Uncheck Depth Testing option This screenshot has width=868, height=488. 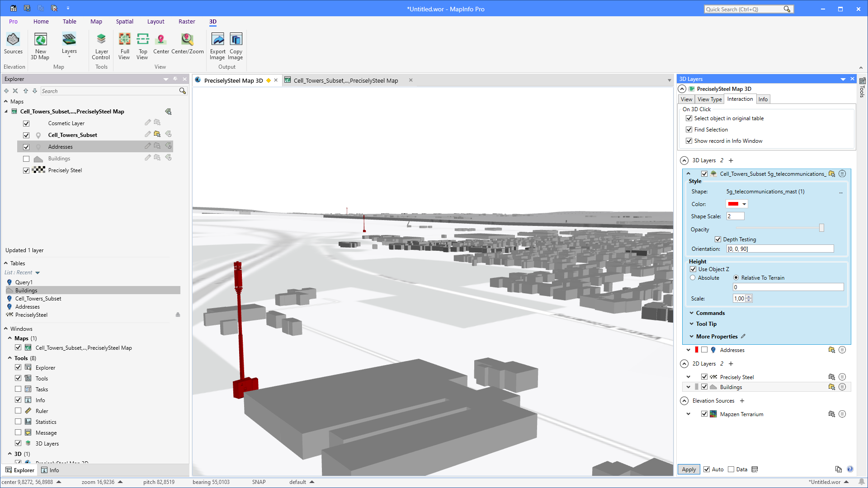(718, 239)
